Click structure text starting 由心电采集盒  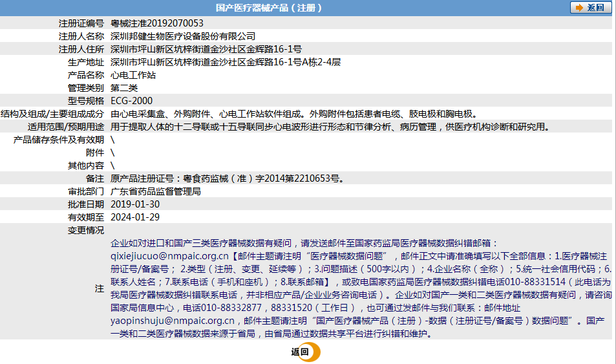pyautogui.click(x=295, y=114)
